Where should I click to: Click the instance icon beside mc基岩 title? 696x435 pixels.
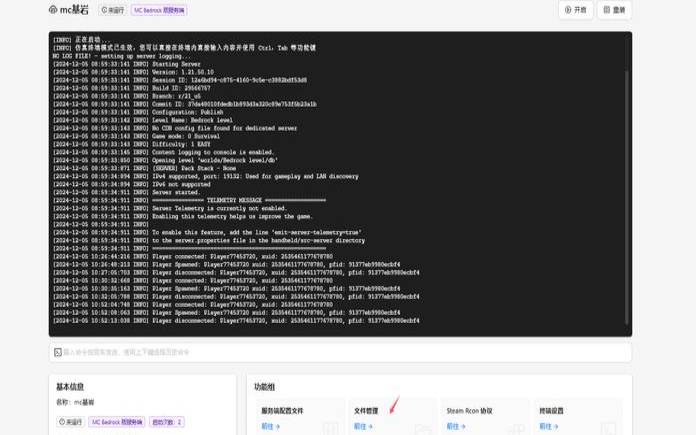coord(53,10)
